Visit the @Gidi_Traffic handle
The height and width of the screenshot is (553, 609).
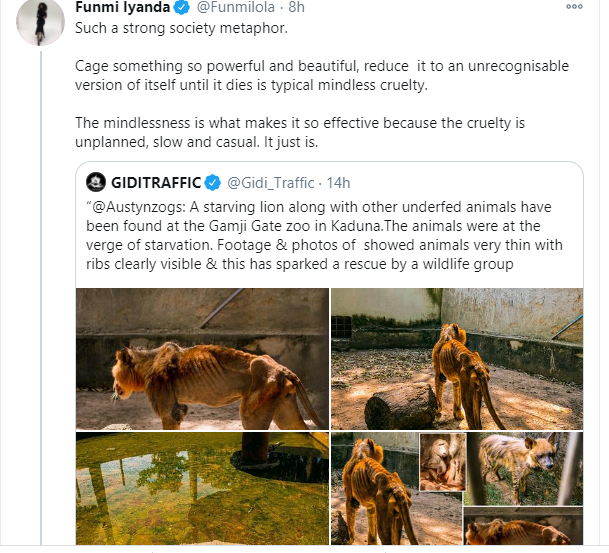tap(268, 182)
